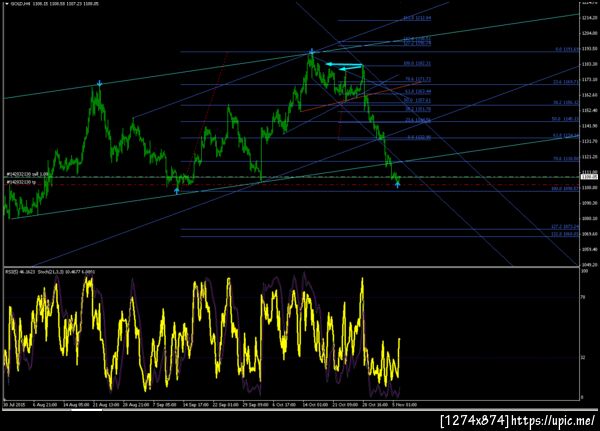Click the 1049.20 price at the scale bottom
The image size is (600, 431).
coord(589,264)
